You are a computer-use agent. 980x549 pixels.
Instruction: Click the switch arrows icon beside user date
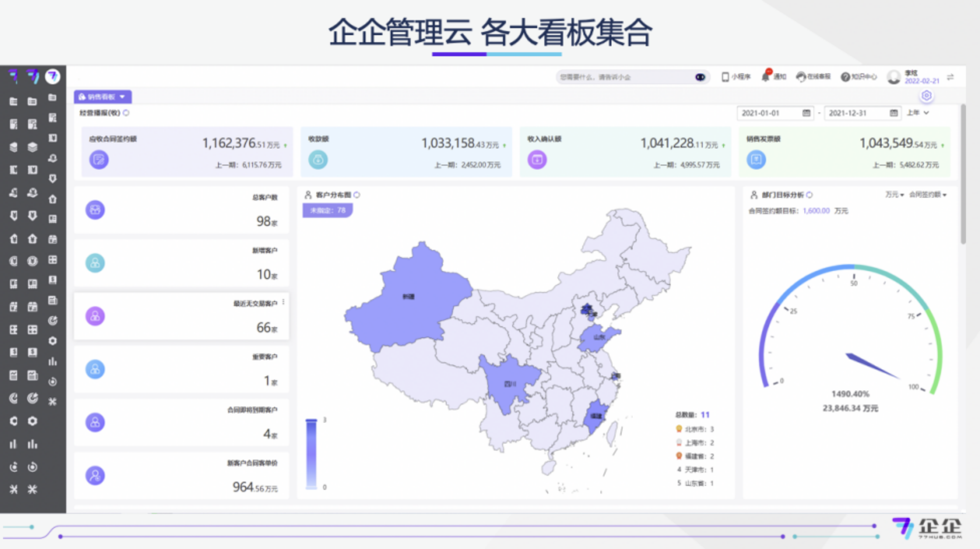951,77
